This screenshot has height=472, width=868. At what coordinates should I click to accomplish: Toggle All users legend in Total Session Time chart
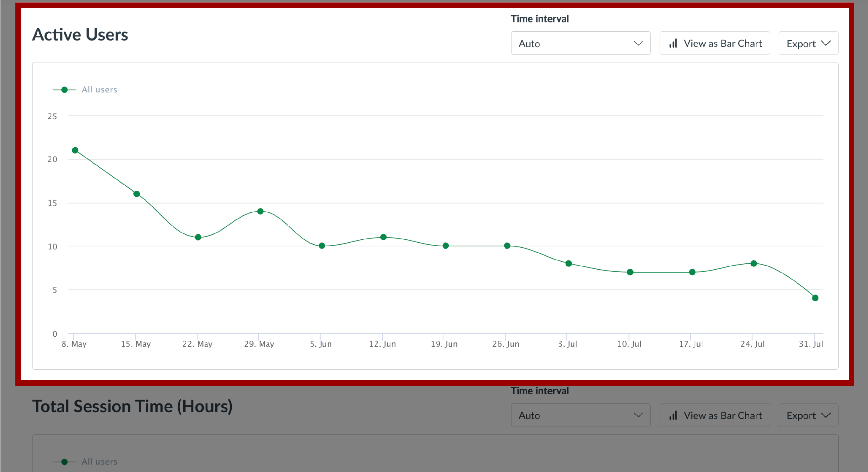tap(85, 462)
